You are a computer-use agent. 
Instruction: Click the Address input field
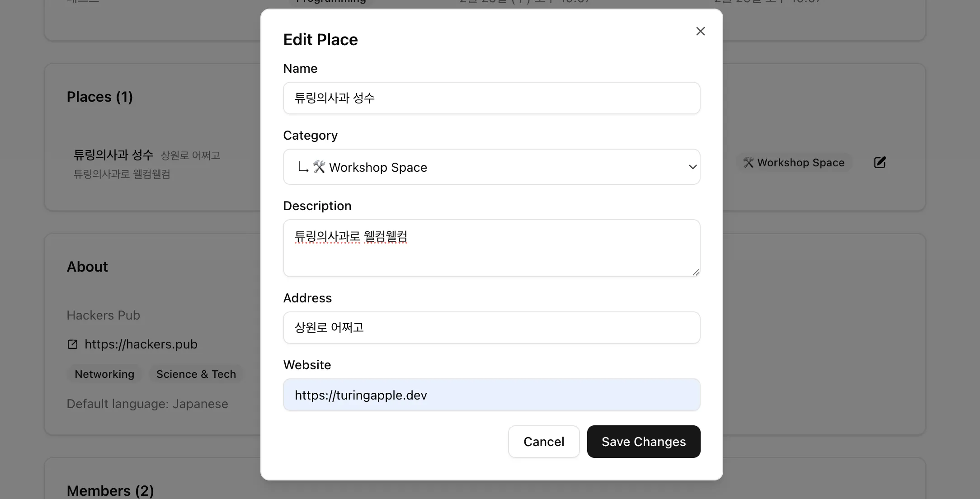point(491,328)
